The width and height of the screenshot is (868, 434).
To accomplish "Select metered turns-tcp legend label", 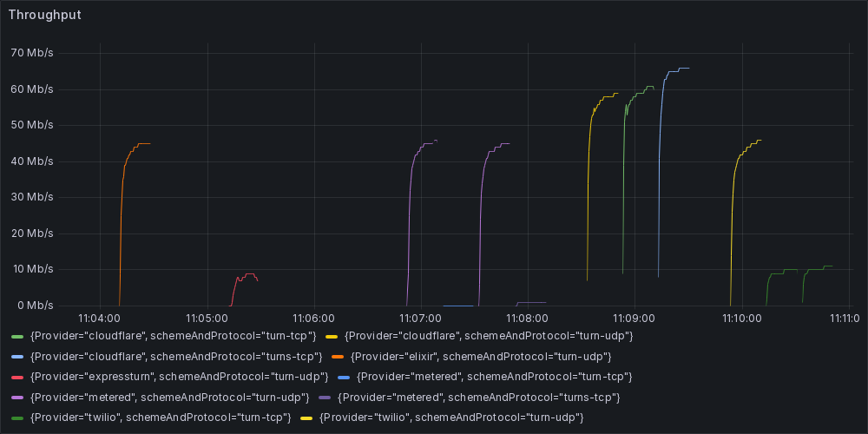I will tap(477, 398).
